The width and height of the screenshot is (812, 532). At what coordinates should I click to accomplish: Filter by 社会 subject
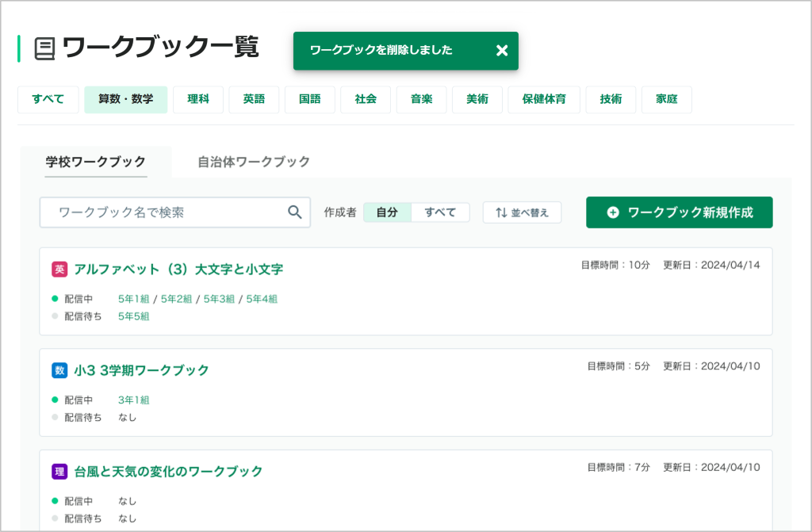pos(366,99)
